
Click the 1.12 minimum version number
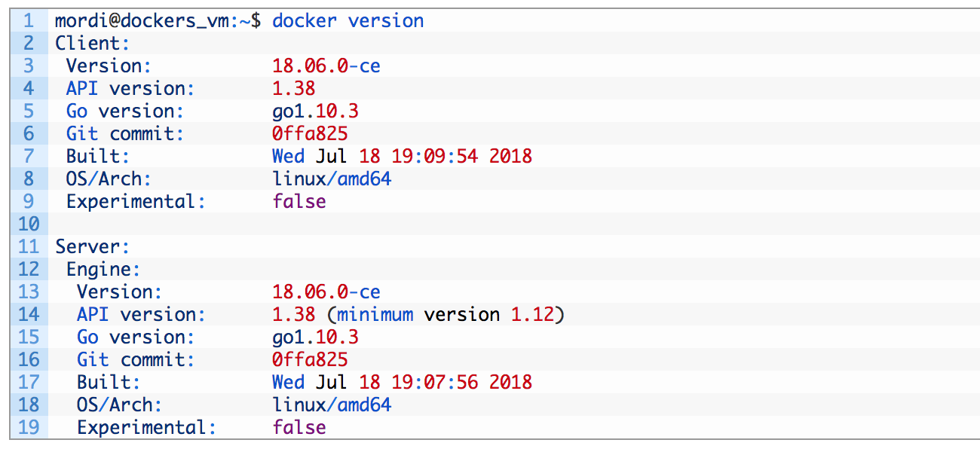(532, 314)
